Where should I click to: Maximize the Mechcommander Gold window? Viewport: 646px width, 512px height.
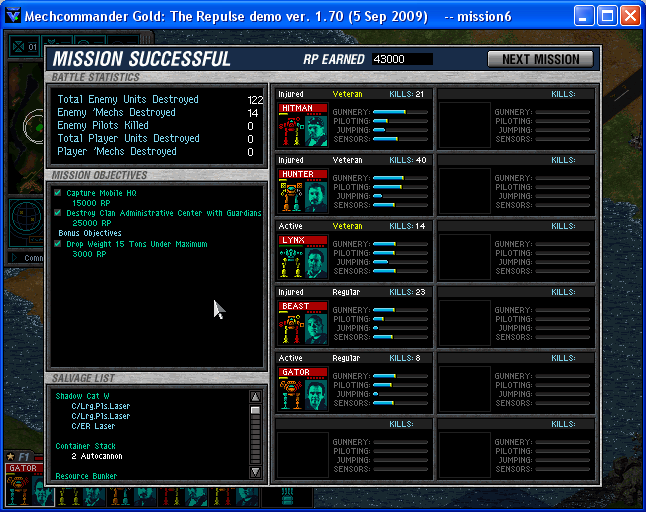(607, 16)
